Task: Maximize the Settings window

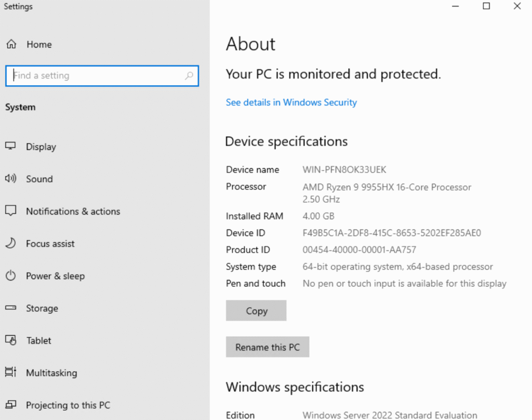Action: (x=486, y=6)
